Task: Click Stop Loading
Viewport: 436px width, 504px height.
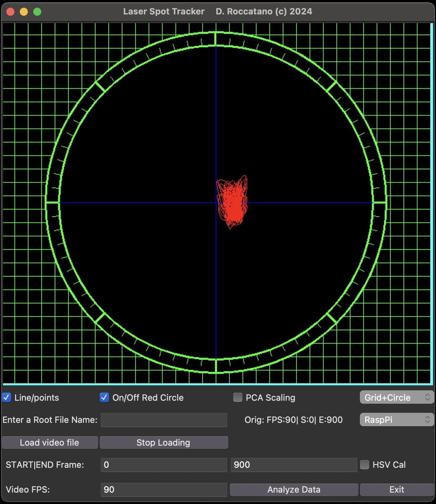Action: 164,443
